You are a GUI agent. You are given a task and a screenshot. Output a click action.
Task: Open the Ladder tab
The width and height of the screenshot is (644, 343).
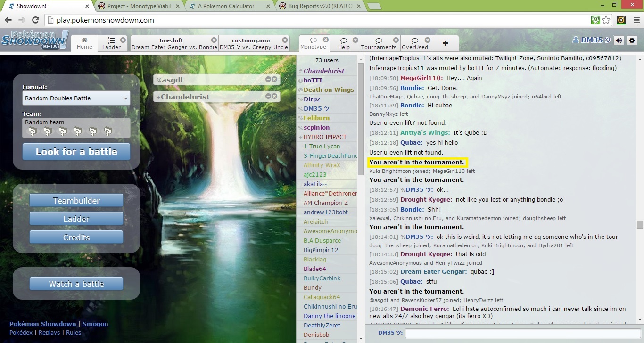point(111,43)
